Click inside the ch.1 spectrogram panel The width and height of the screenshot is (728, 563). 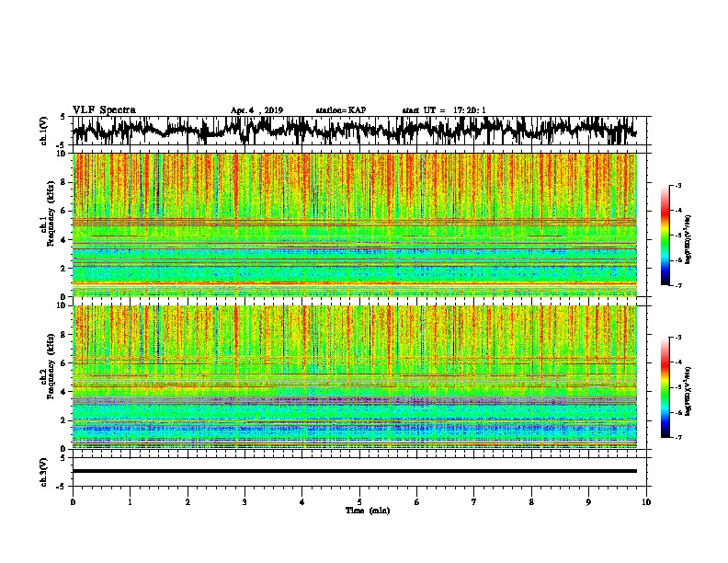[x=354, y=224]
